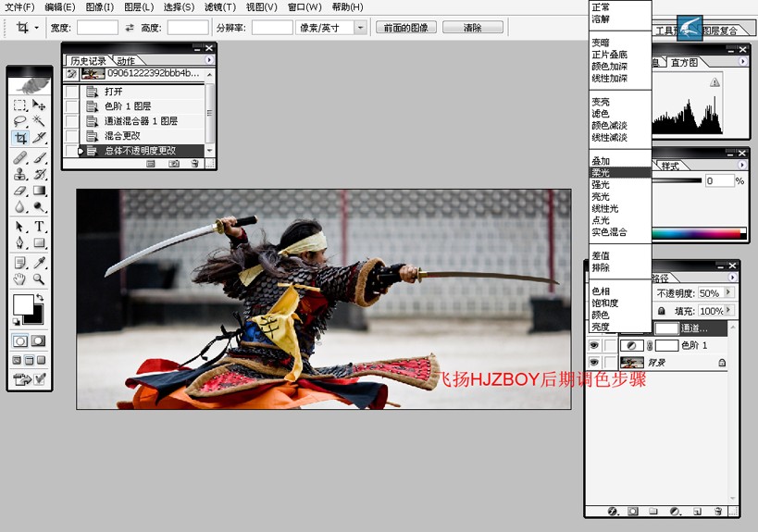Hide the 色阶 1 layer
Viewport: 758px width, 532px height.
(x=594, y=345)
